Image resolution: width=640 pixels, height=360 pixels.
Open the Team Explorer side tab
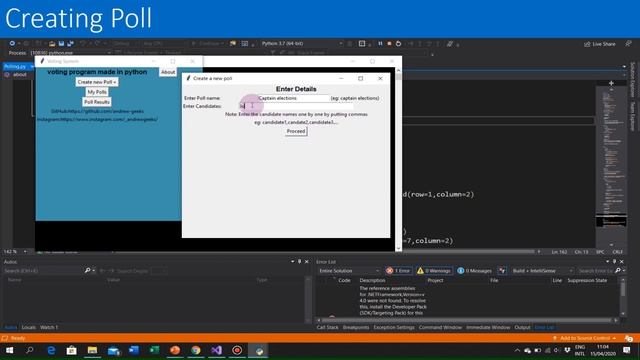(x=633, y=116)
